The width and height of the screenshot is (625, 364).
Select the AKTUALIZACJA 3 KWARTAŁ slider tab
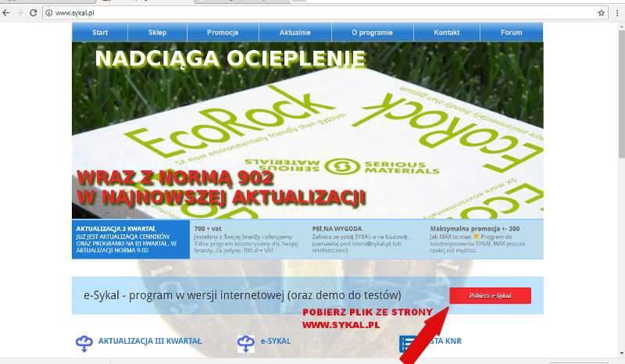click(x=130, y=239)
